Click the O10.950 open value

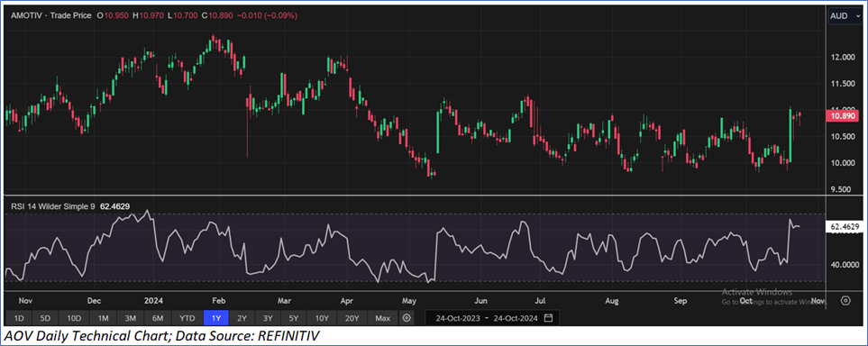(x=113, y=16)
